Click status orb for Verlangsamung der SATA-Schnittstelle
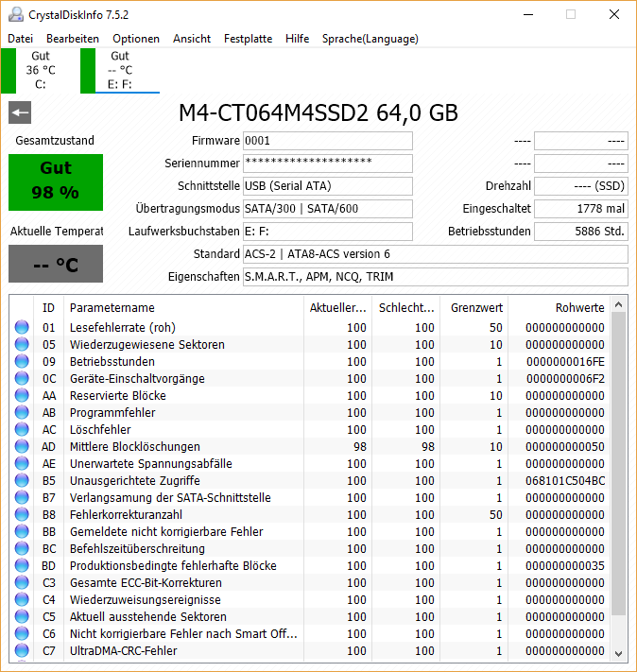Screen dimensions: 637x672 click(22, 497)
